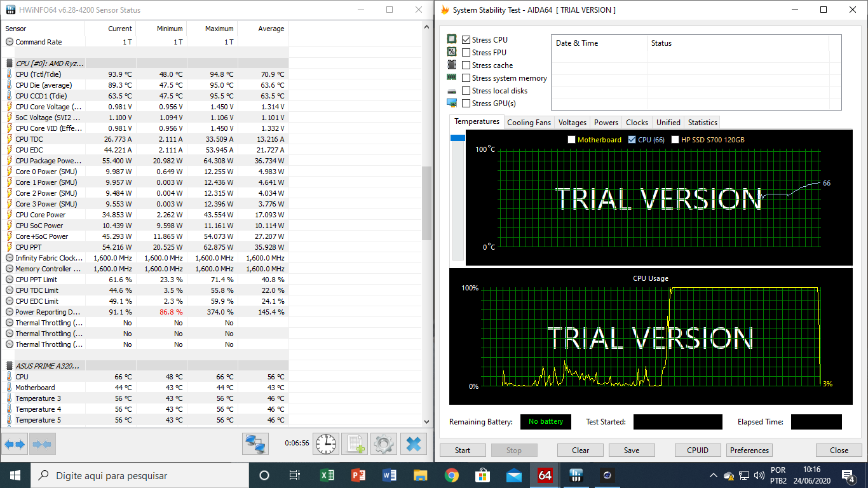The width and height of the screenshot is (868, 488).
Task: Open Task View on the taskbar
Action: [x=295, y=475]
